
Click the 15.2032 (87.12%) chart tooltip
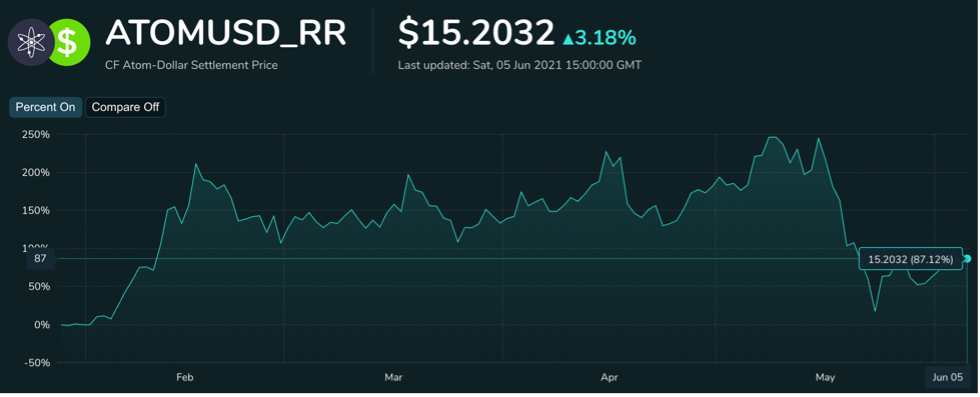tap(910, 259)
